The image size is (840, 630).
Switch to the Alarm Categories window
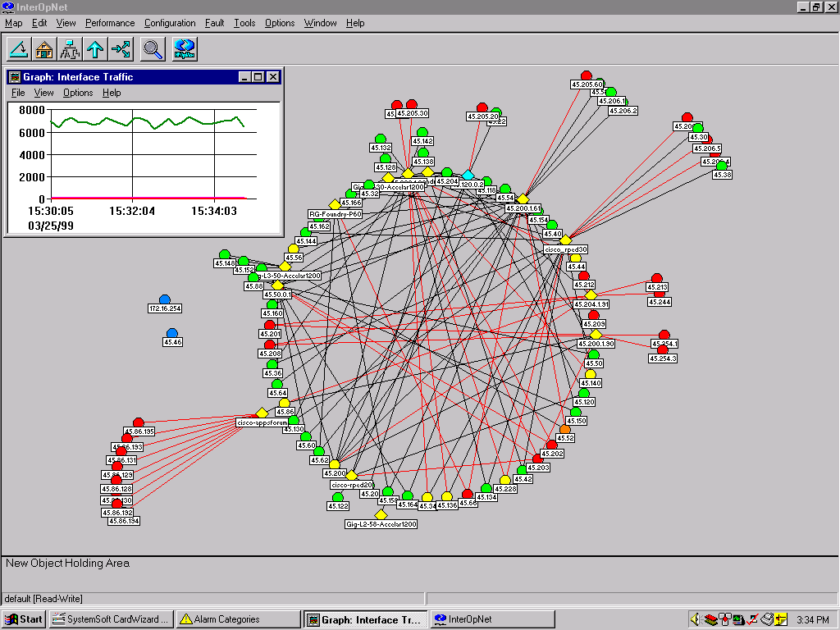[237, 619]
